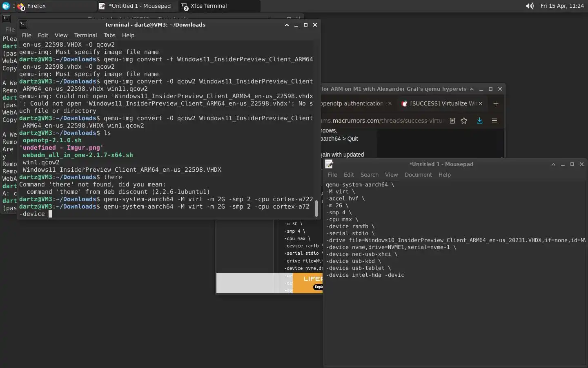This screenshot has height=368, width=588.
Task: Open Help menu in Terminal window
Action: point(128,35)
